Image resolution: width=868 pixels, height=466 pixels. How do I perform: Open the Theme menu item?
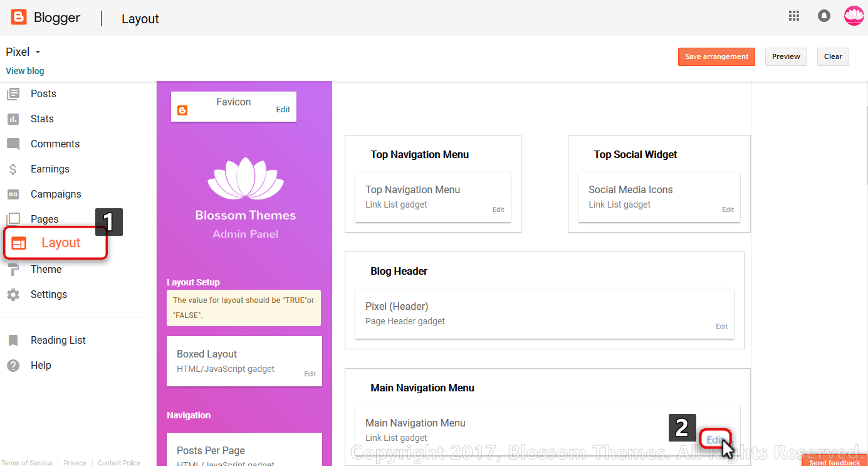pos(46,270)
